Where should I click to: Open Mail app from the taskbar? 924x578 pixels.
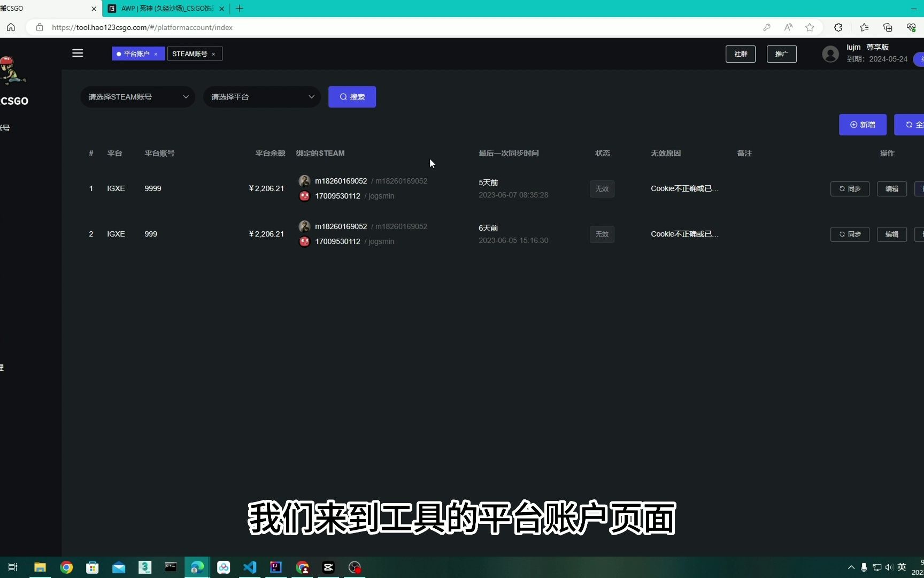[x=119, y=567]
